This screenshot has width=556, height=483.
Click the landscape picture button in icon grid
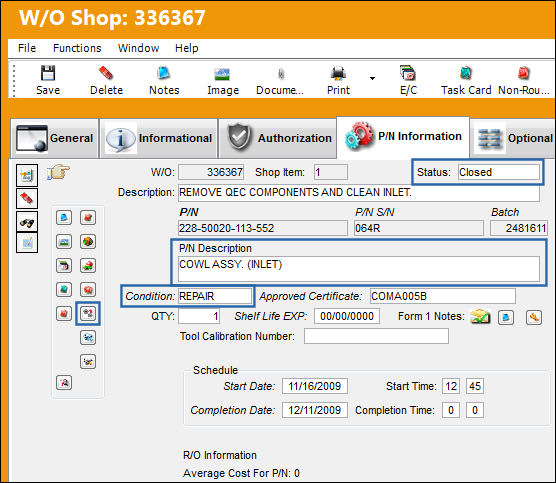[64, 242]
